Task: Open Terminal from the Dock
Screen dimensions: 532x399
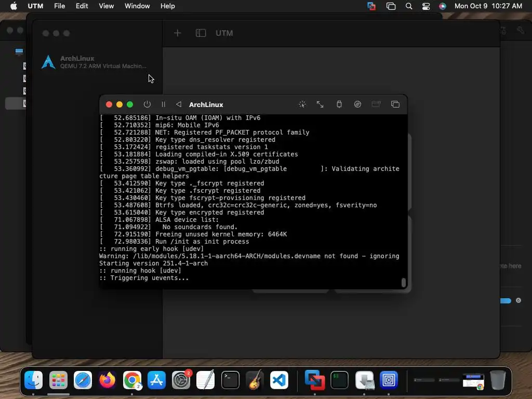Action: coord(230,380)
